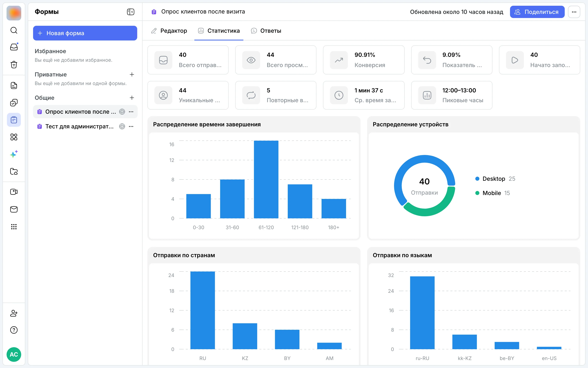Select the highlighted Forms icon in sidebar
This screenshot has width=588, height=368.
pos(14,120)
